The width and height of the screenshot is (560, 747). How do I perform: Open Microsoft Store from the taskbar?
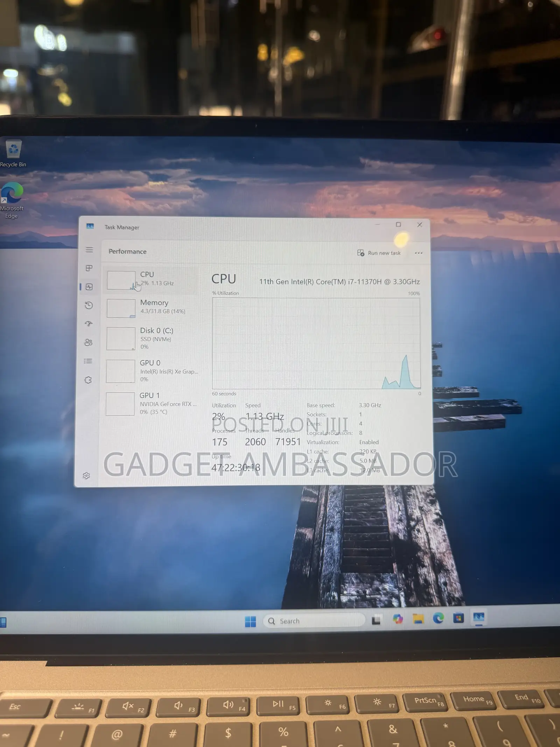(458, 618)
